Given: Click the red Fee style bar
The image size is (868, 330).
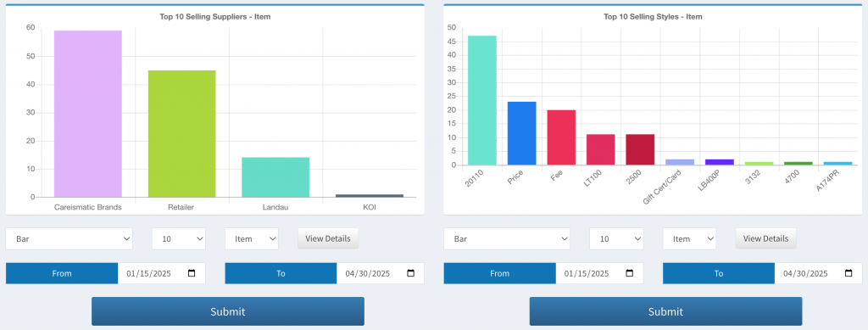Looking at the screenshot, I should tap(561, 137).
